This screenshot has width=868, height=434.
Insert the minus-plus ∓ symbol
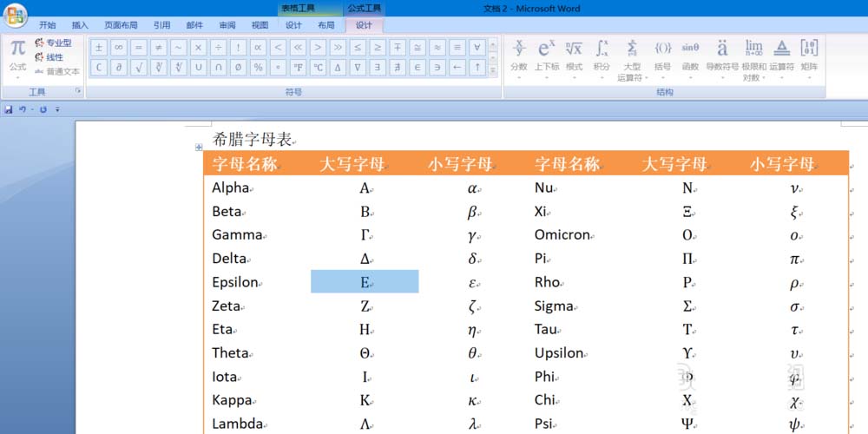pyautogui.click(x=398, y=48)
